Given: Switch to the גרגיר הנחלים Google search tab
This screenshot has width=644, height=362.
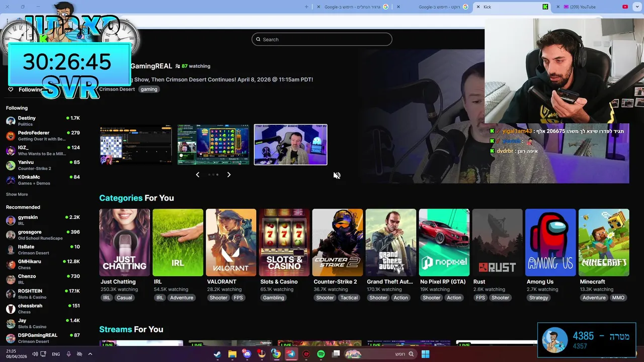Looking at the screenshot, I should (x=352, y=7).
